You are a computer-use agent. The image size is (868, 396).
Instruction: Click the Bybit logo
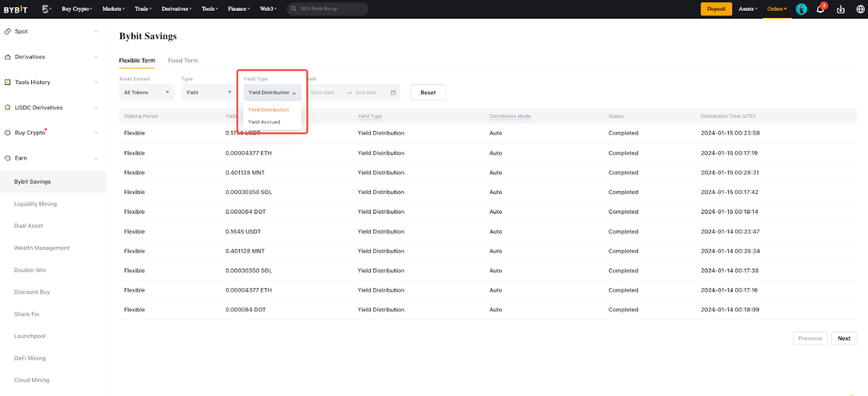pyautogui.click(x=15, y=9)
